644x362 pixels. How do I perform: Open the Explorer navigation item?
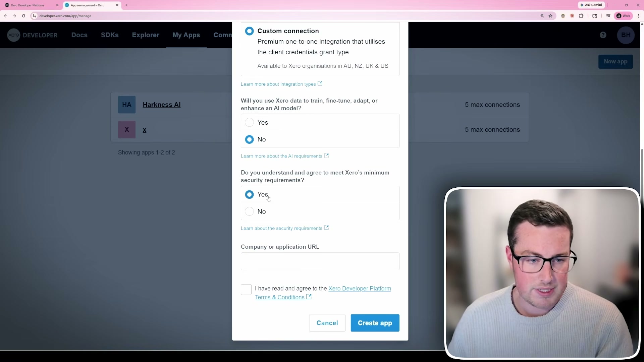tap(146, 35)
